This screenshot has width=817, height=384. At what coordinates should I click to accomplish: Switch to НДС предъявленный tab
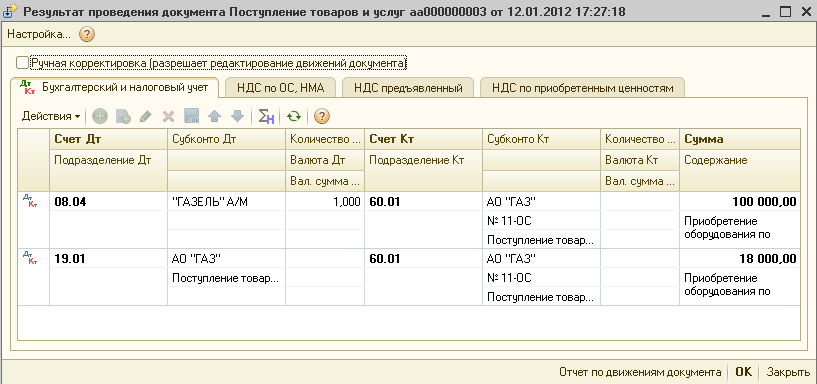tap(408, 88)
